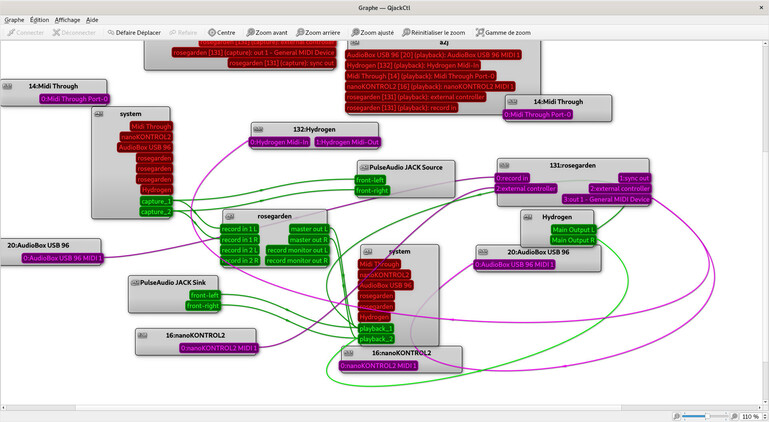Select the master out L port
Image resolution: width=769 pixels, height=422 pixels.
pyautogui.click(x=309, y=229)
